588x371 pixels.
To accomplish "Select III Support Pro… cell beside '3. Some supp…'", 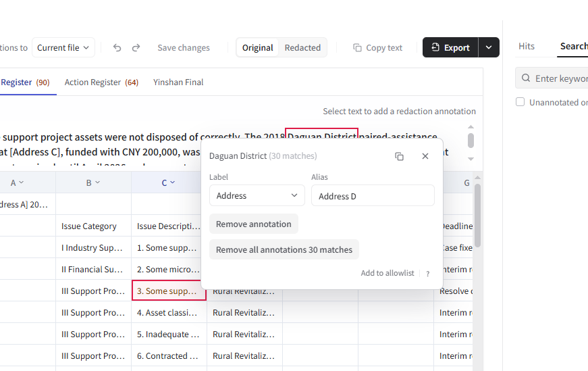I will 93,291.
